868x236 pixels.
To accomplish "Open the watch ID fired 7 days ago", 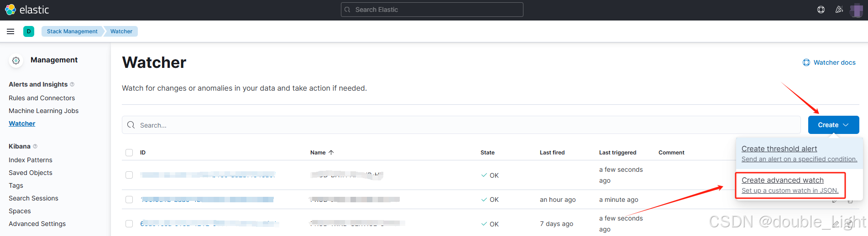I will [209, 224].
